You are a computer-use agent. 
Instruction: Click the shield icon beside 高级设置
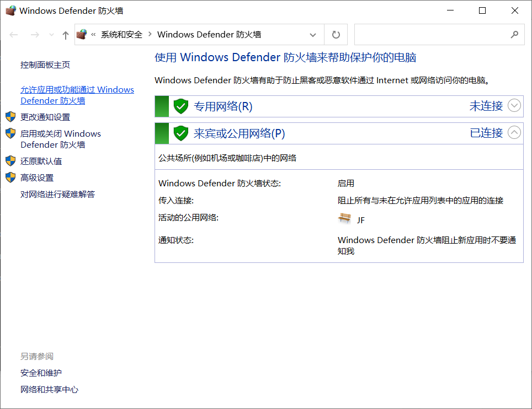[10, 177]
